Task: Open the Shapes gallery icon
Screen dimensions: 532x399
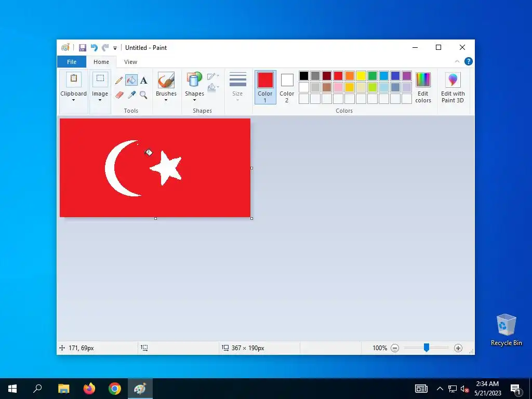Action: point(194,81)
